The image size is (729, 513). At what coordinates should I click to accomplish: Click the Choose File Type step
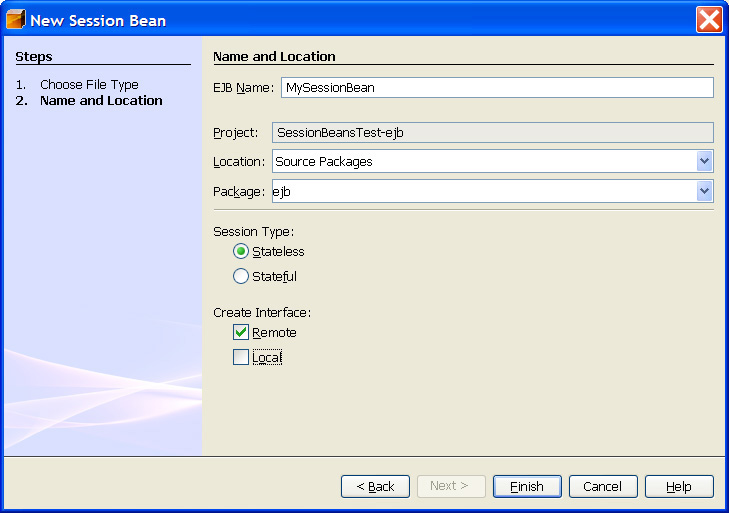pos(89,85)
